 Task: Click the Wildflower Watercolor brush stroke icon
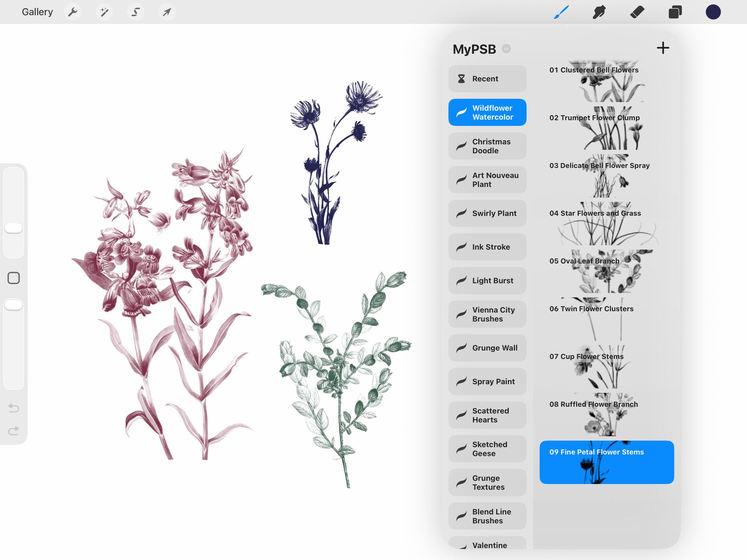[x=461, y=112]
